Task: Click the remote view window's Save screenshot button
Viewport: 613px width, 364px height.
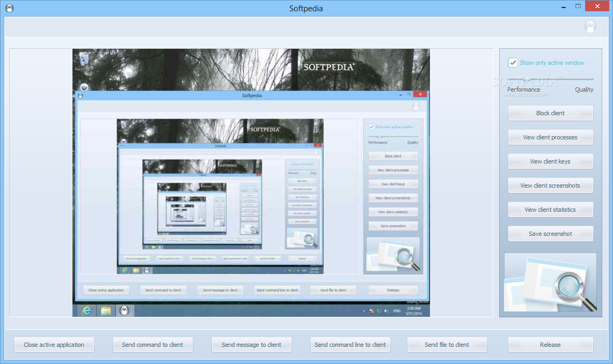Action: (393, 226)
